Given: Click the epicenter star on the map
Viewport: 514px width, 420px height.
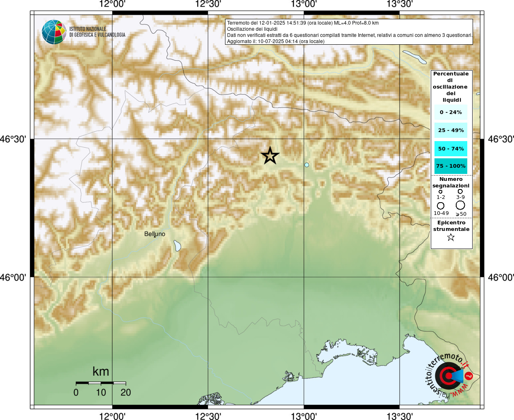Looking at the screenshot, I should (270, 156).
